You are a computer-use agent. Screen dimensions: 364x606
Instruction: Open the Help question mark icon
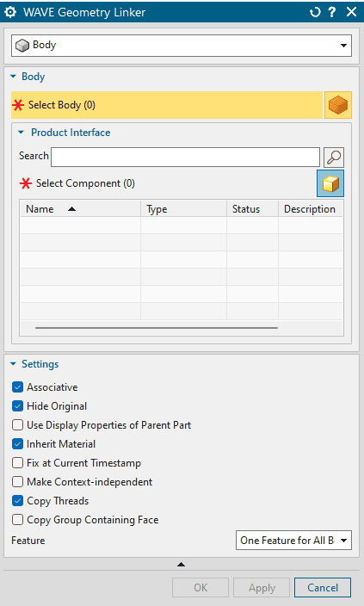pyautogui.click(x=332, y=12)
